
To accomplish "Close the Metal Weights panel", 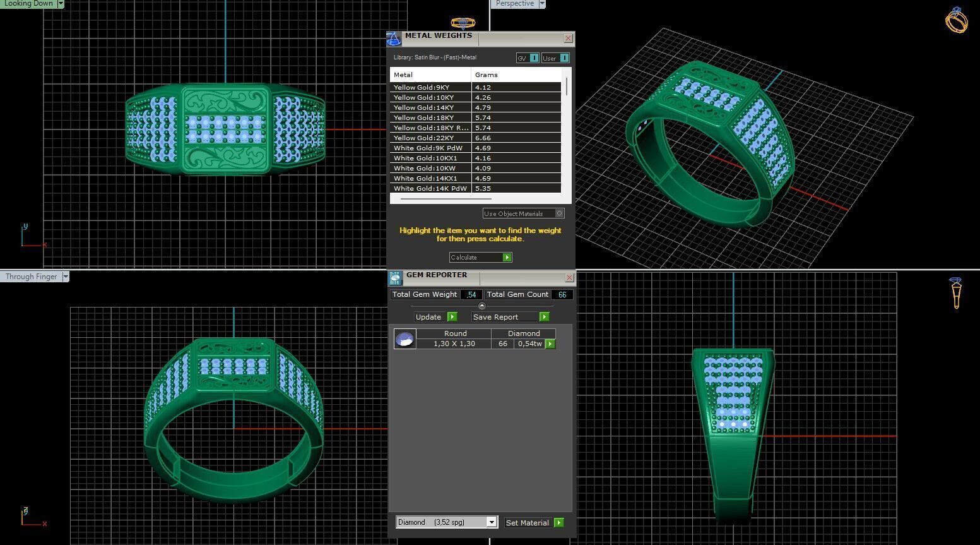I will pyautogui.click(x=568, y=39).
